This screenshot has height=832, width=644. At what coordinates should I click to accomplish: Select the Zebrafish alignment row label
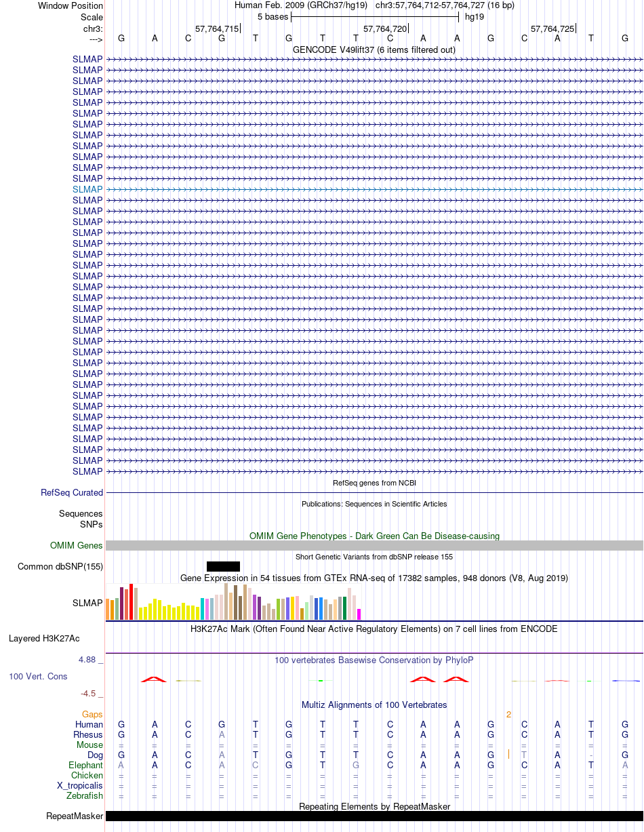click(85, 795)
